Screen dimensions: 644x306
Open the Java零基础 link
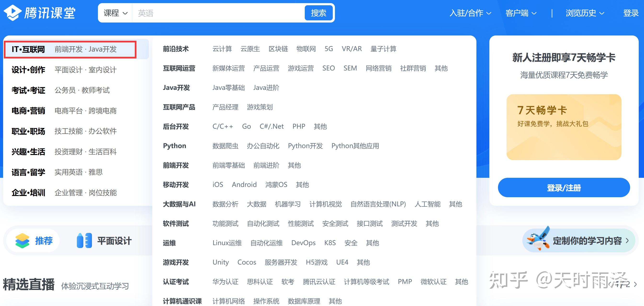(x=228, y=88)
